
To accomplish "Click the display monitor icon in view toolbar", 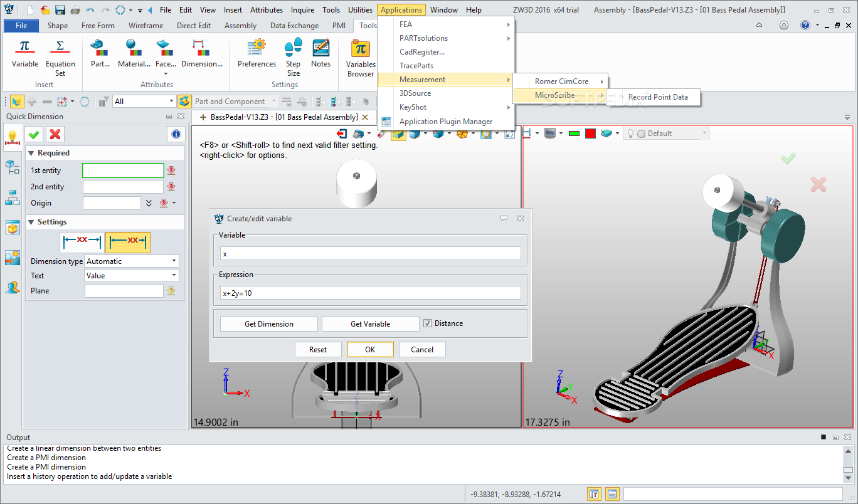I will (x=550, y=134).
